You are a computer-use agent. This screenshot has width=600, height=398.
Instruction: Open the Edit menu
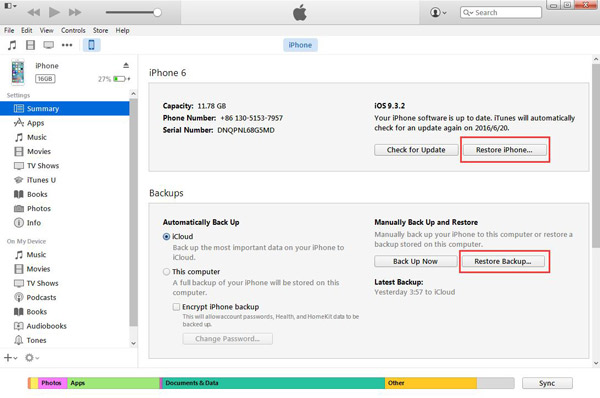click(26, 30)
